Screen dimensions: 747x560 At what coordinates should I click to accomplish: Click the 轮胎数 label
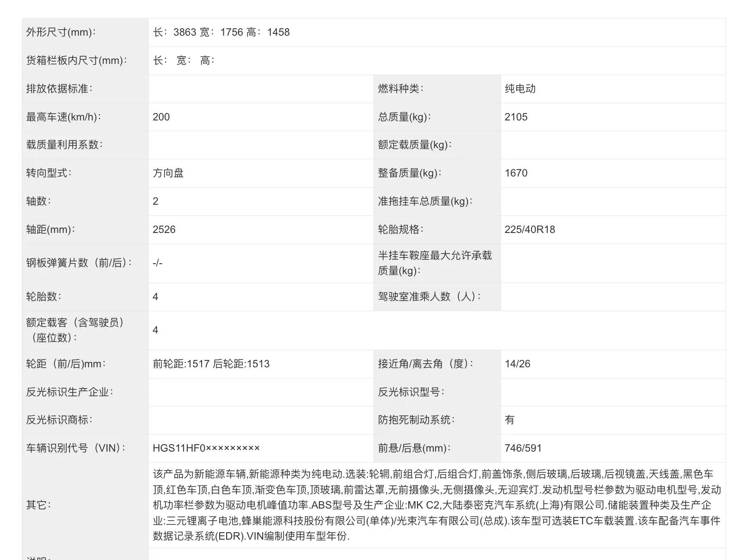[x=44, y=297]
